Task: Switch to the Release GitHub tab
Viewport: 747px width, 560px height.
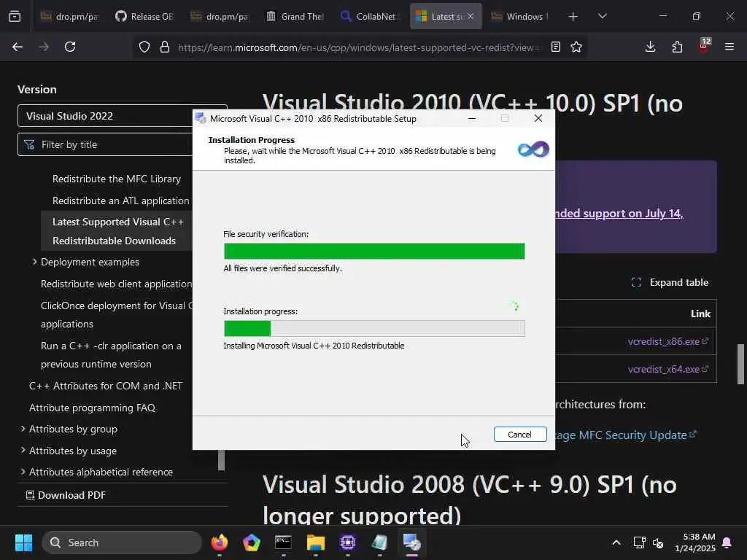Action: 144,16
